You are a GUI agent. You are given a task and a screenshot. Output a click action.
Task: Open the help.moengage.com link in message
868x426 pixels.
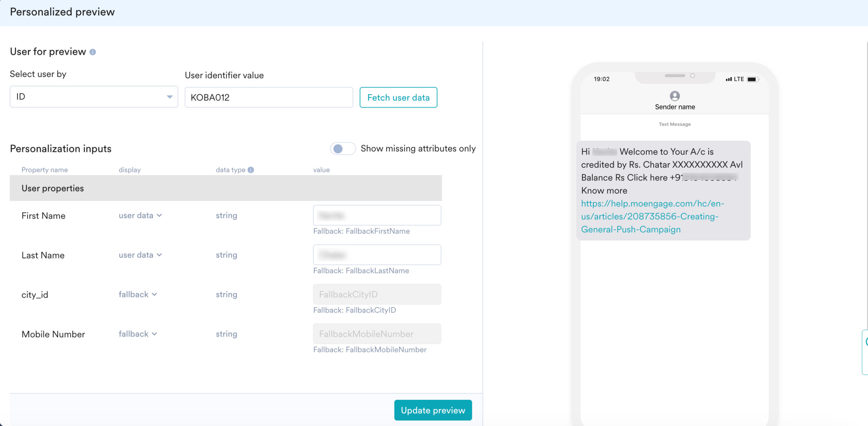pyautogui.click(x=649, y=217)
